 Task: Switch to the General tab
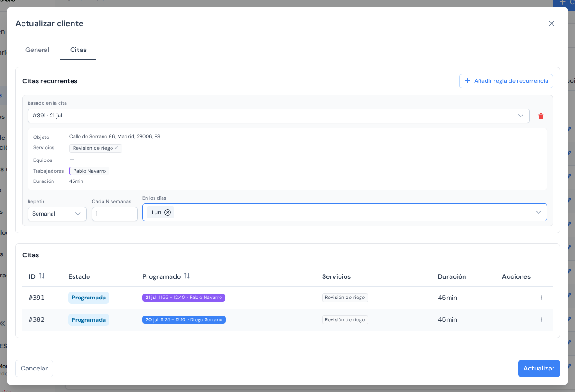coord(37,50)
